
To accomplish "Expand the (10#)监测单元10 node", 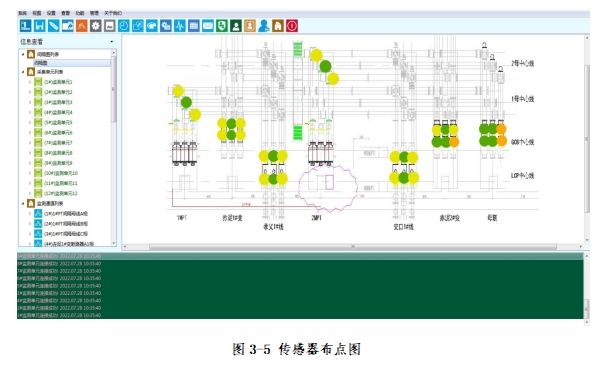I will pos(30,173).
